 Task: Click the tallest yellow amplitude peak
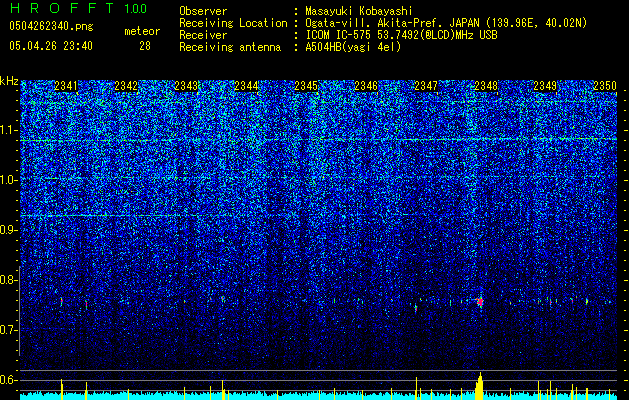tap(480, 386)
